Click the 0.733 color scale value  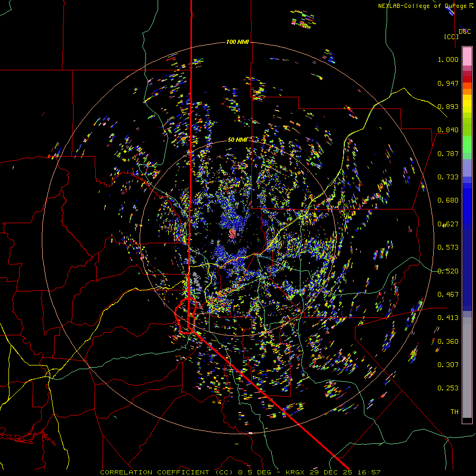448,177
